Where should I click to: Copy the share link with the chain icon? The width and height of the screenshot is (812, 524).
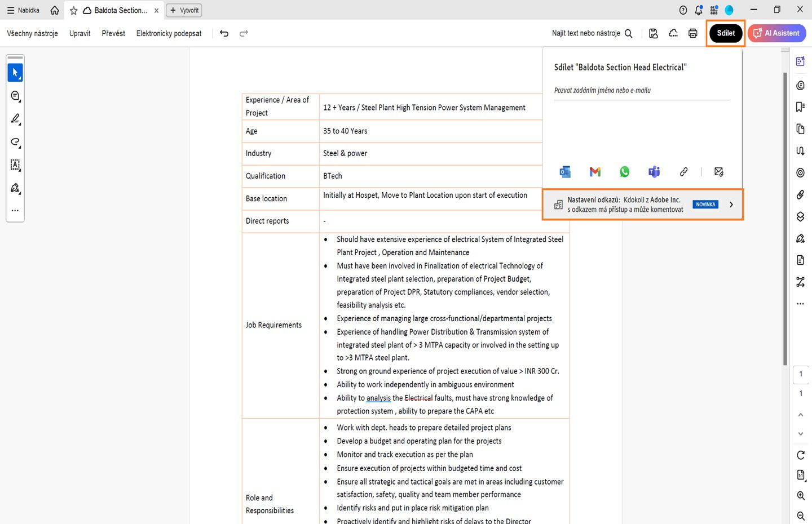tap(683, 172)
